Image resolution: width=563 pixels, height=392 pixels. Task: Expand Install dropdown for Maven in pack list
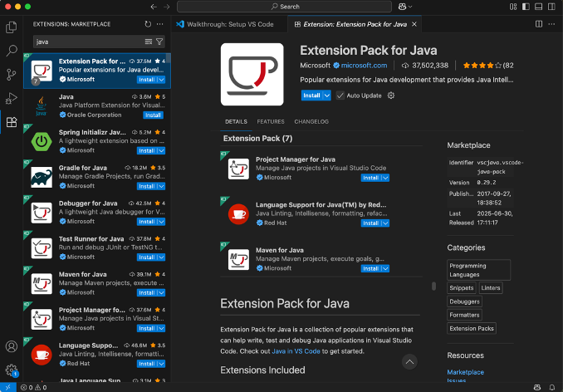point(385,268)
